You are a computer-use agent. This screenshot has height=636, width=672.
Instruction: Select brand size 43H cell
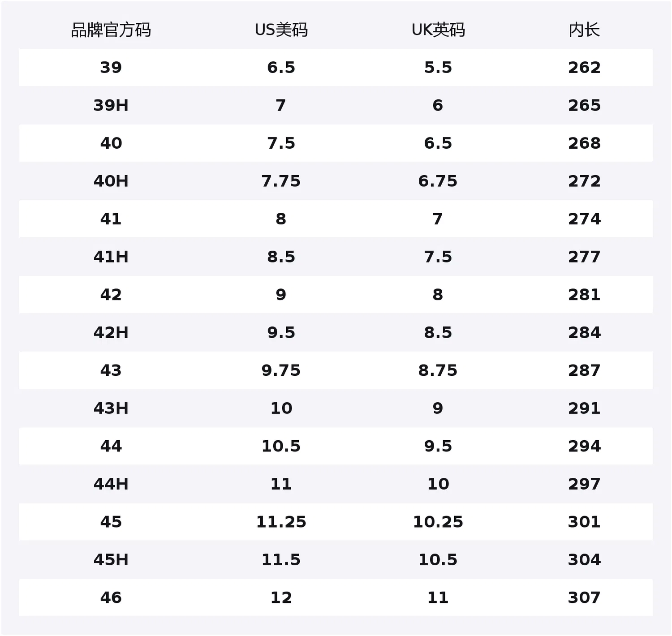coord(111,408)
